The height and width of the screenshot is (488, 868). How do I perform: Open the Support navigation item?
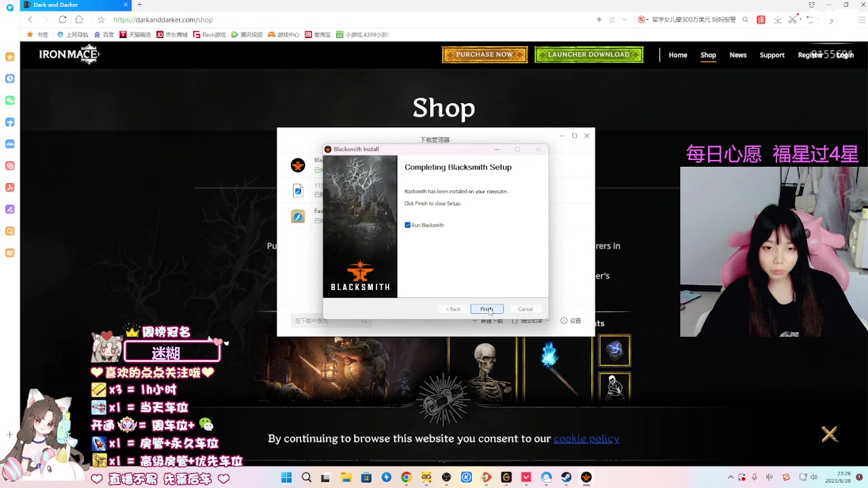click(772, 55)
